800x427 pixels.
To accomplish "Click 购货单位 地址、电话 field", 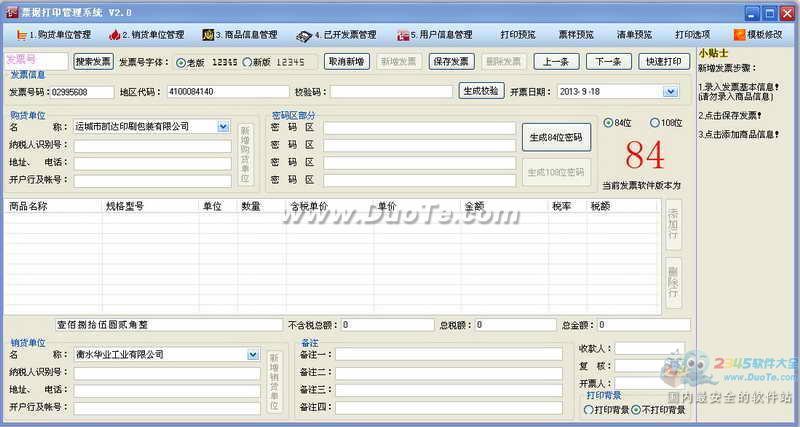I will pos(153,164).
